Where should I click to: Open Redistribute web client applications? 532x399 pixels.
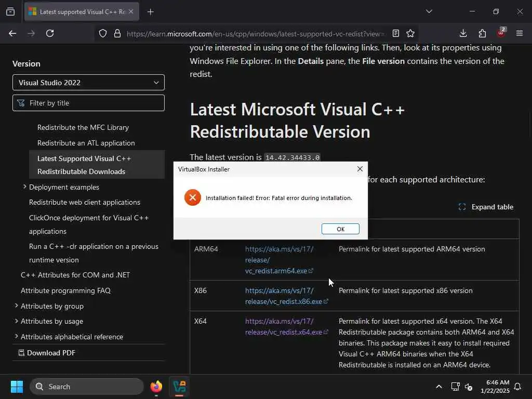pyautogui.click(x=85, y=202)
